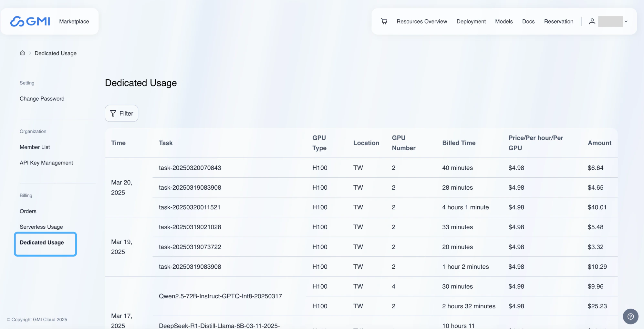Select Qwen2.5-72B-Instruct-GPTQ-Int8-20250317 task
644x329 pixels.
coord(220,296)
